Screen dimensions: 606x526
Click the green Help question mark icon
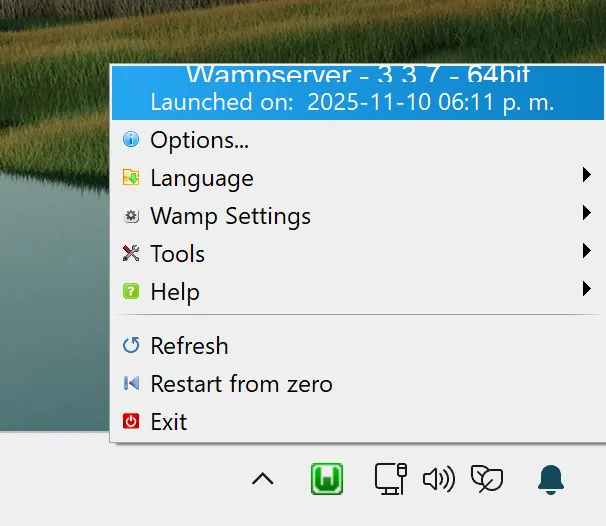[131, 292]
